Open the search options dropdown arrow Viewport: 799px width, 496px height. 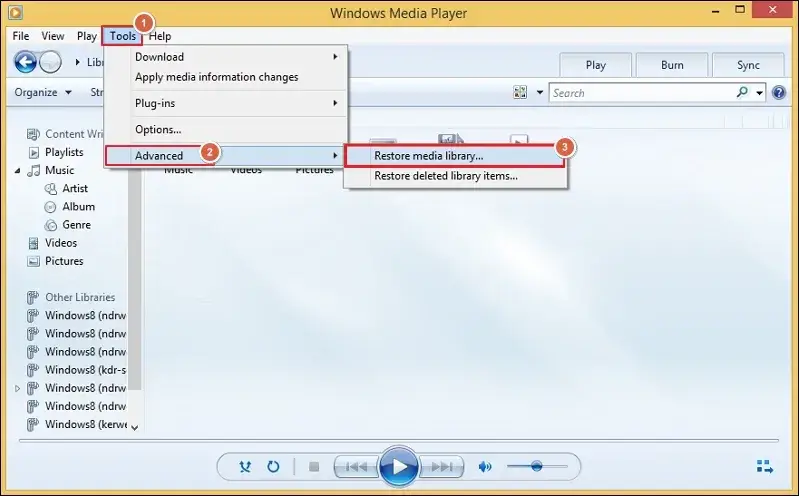point(759,93)
